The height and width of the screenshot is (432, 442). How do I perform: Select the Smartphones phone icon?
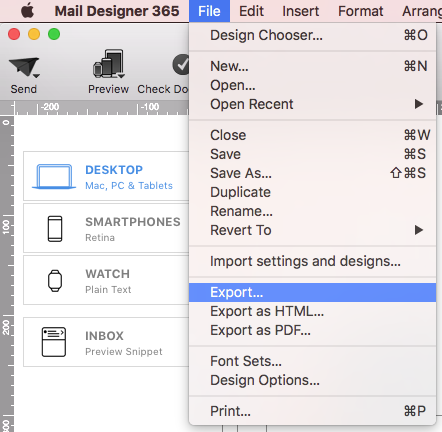(x=55, y=229)
